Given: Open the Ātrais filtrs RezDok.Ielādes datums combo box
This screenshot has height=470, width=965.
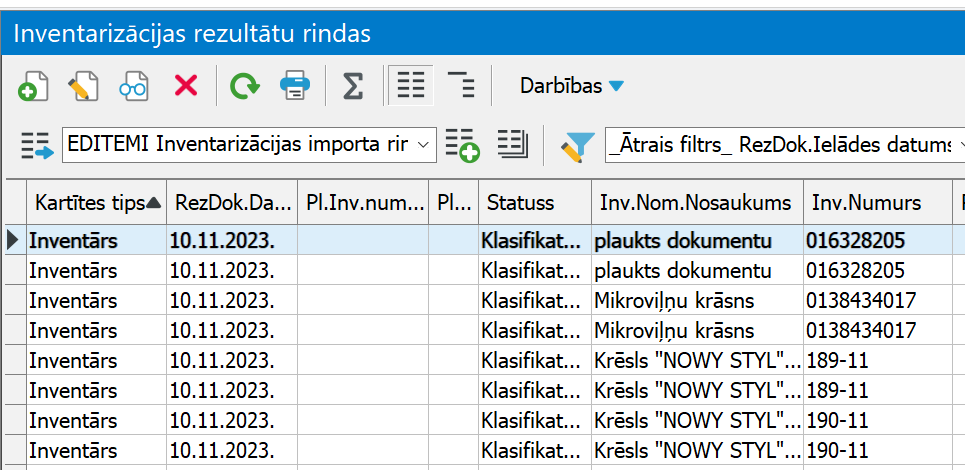Looking at the screenshot, I should 785,145.
